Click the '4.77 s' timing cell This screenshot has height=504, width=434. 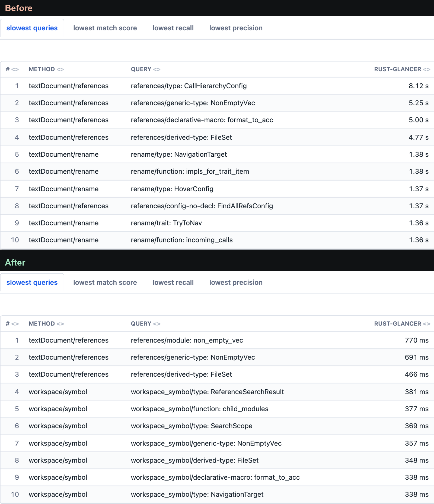tap(419, 137)
